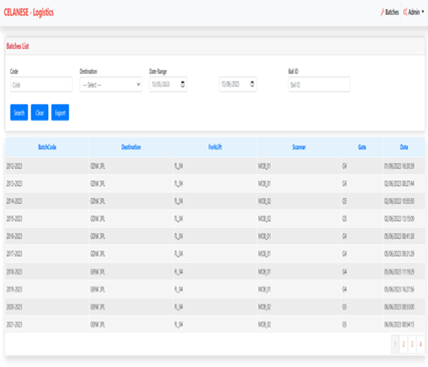Go to page 4 of results
This screenshot has height=367, width=428.
pos(421,344)
